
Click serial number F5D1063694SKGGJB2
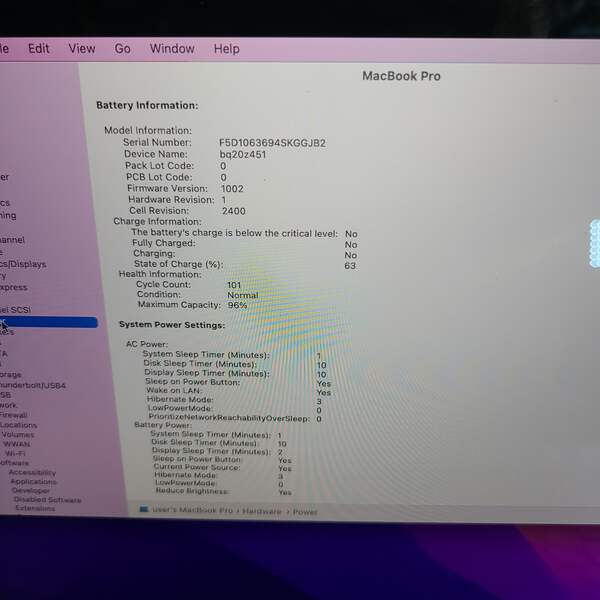(x=272, y=143)
